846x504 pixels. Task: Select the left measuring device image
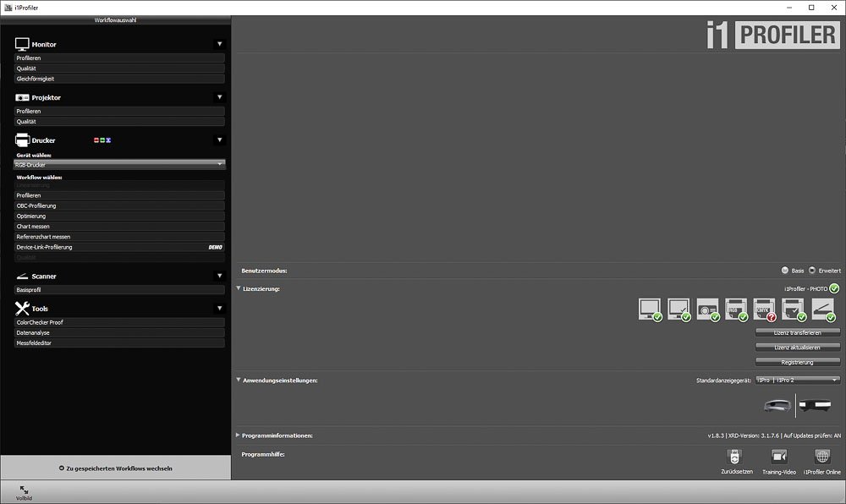pyautogui.click(x=777, y=405)
